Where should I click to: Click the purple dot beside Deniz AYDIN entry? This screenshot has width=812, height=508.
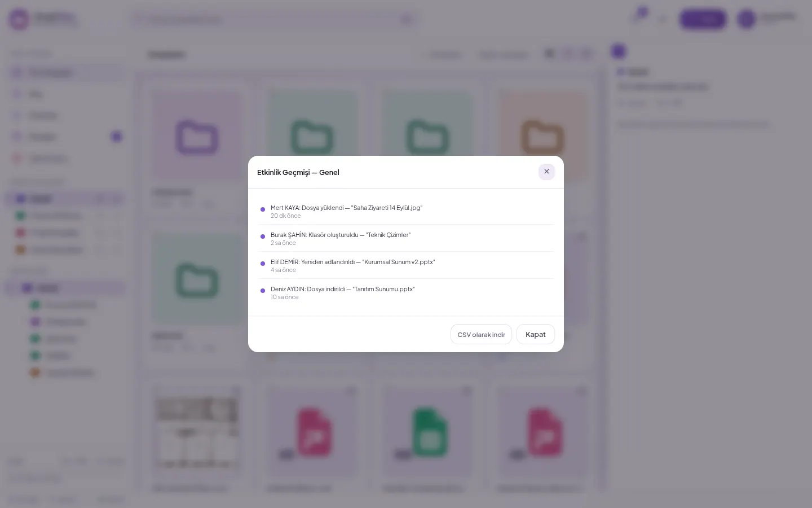point(263,291)
